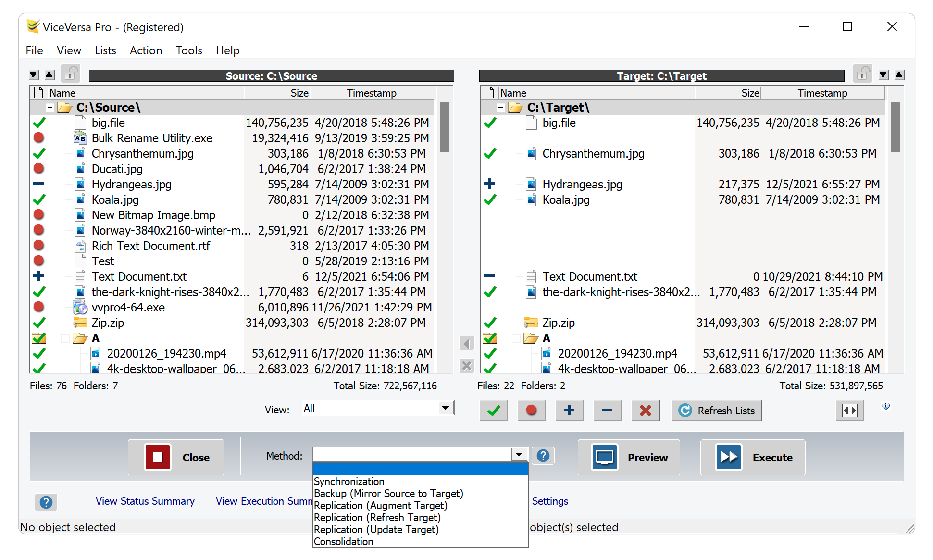This screenshot has width=933, height=560.
Task: Click minus status beside Source Hydrangeas.jpg
Action: click(x=39, y=184)
